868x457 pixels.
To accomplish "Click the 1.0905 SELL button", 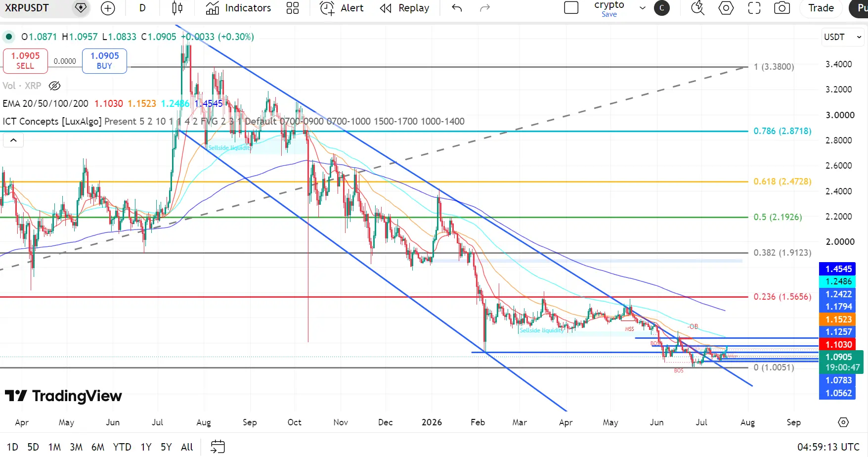I will click(x=25, y=61).
